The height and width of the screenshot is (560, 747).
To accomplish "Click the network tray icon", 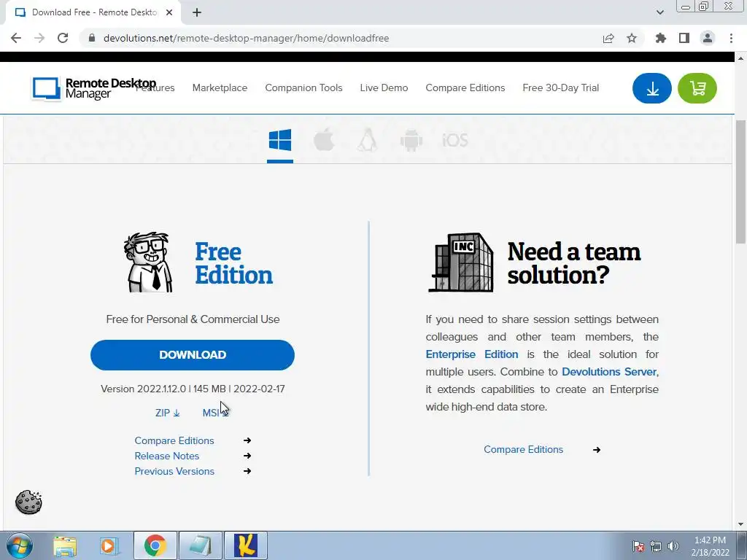I will tap(656, 546).
